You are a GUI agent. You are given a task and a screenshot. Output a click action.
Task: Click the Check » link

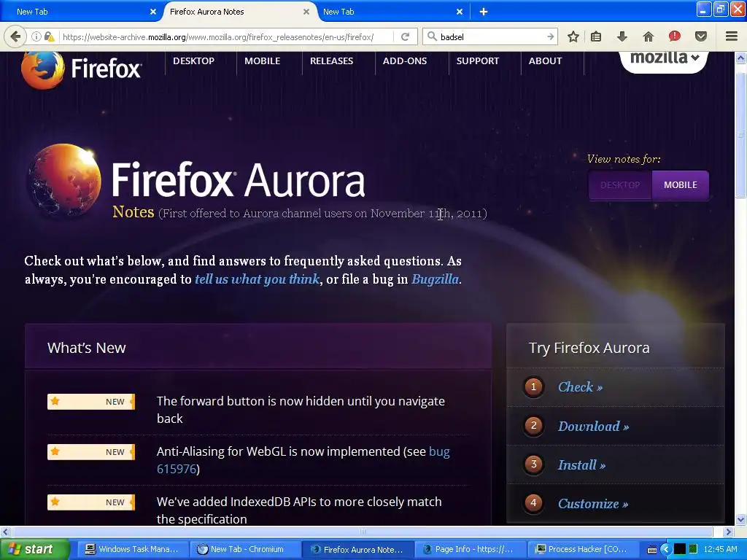pyautogui.click(x=580, y=387)
